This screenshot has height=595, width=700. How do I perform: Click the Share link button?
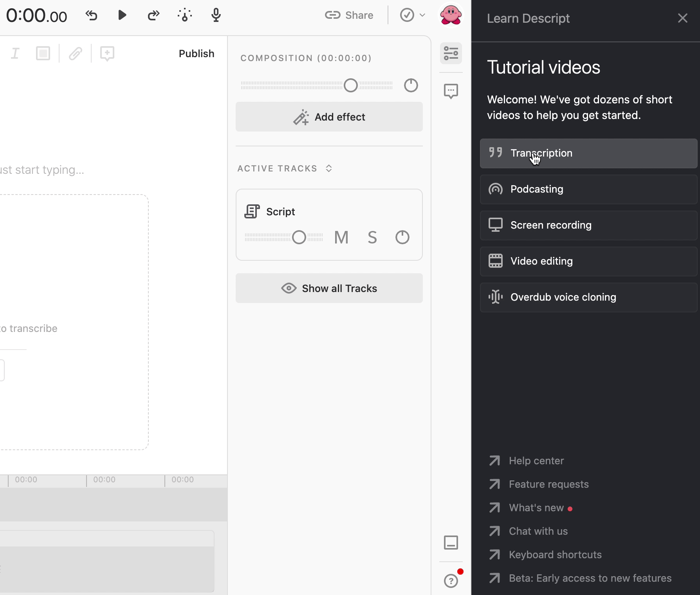(349, 15)
